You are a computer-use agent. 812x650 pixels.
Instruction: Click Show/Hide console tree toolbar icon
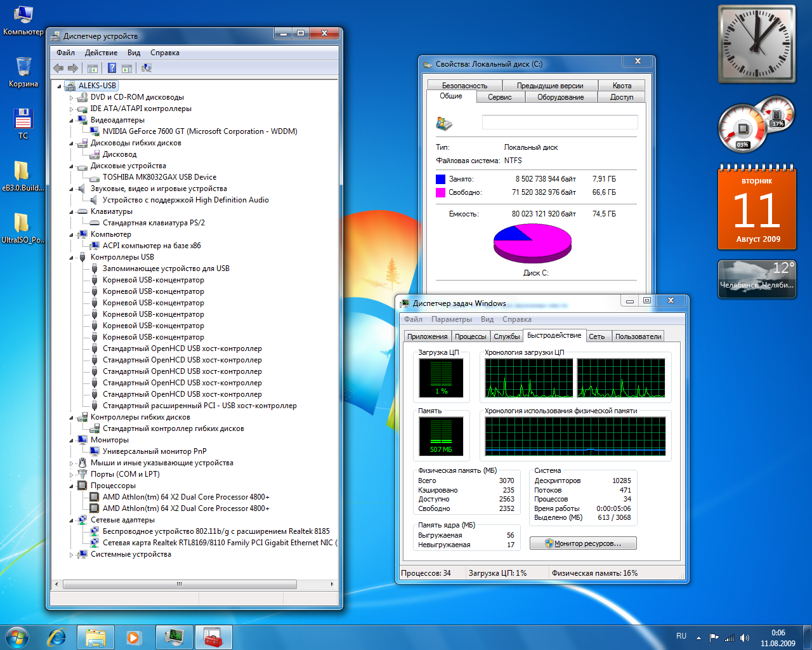coord(93,68)
